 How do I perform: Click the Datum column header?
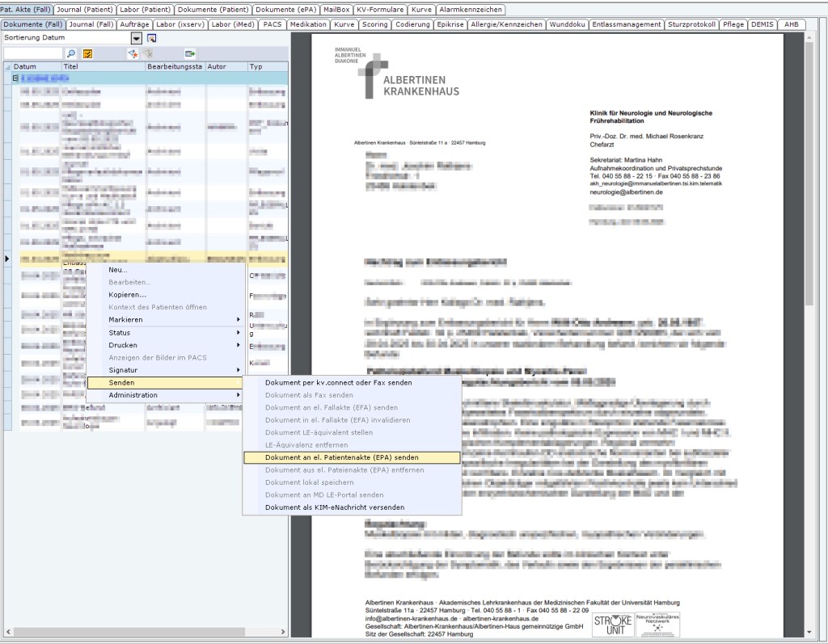pyautogui.click(x=32, y=66)
